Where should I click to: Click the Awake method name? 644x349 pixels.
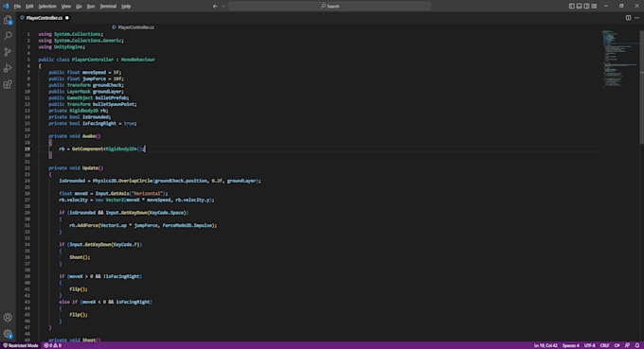pyautogui.click(x=89, y=136)
